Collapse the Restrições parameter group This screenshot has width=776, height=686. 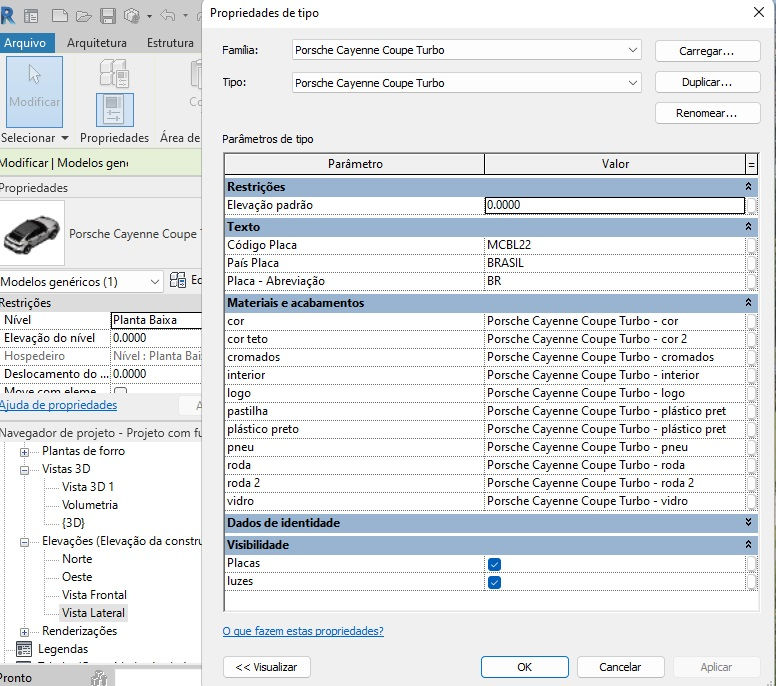click(x=748, y=187)
